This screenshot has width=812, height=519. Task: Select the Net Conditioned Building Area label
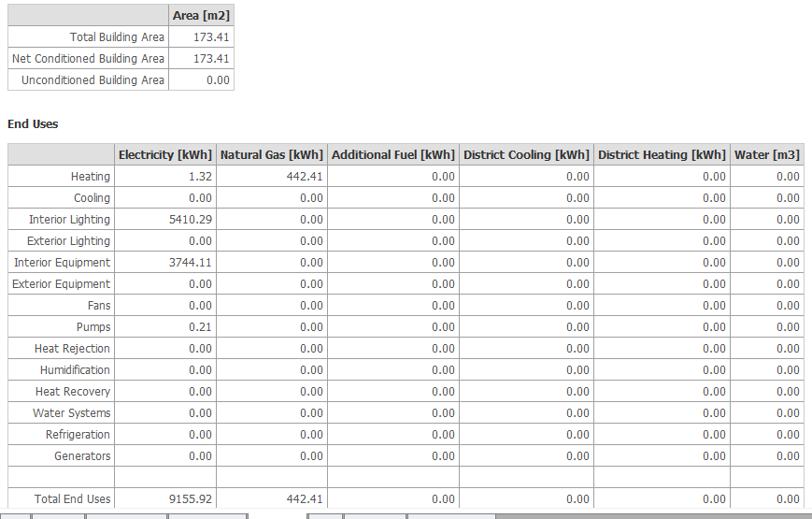tap(88, 59)
